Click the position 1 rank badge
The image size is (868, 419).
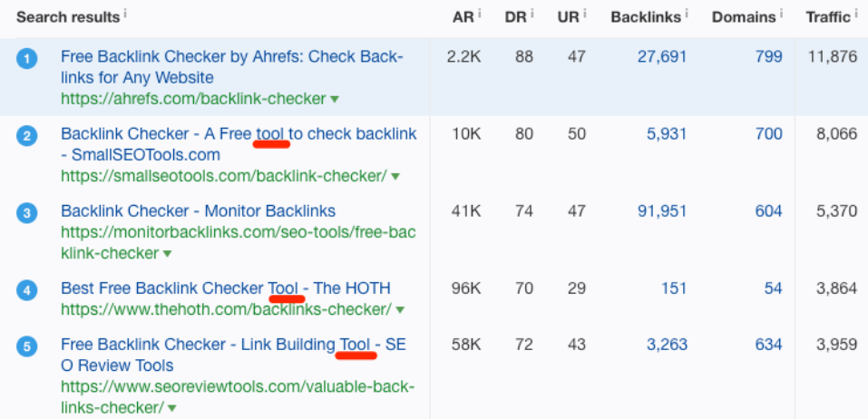click(26, 58)
